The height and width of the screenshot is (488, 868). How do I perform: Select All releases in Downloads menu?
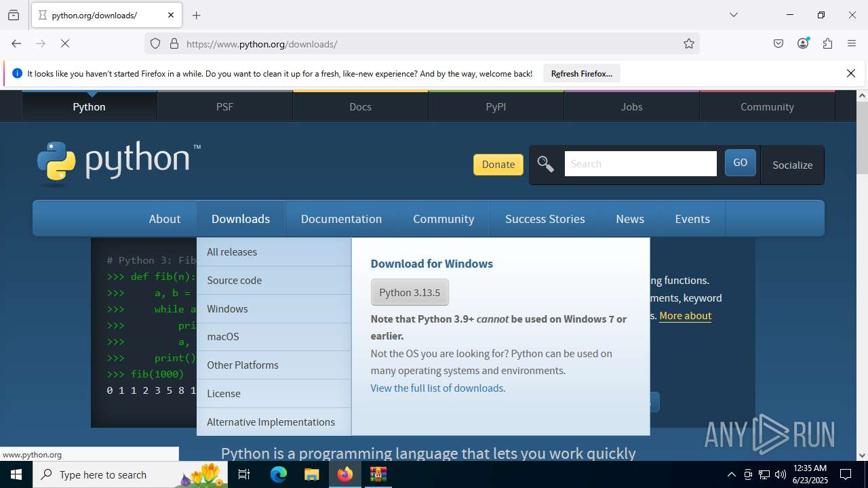pyautogui.click(x=274, y=251)
